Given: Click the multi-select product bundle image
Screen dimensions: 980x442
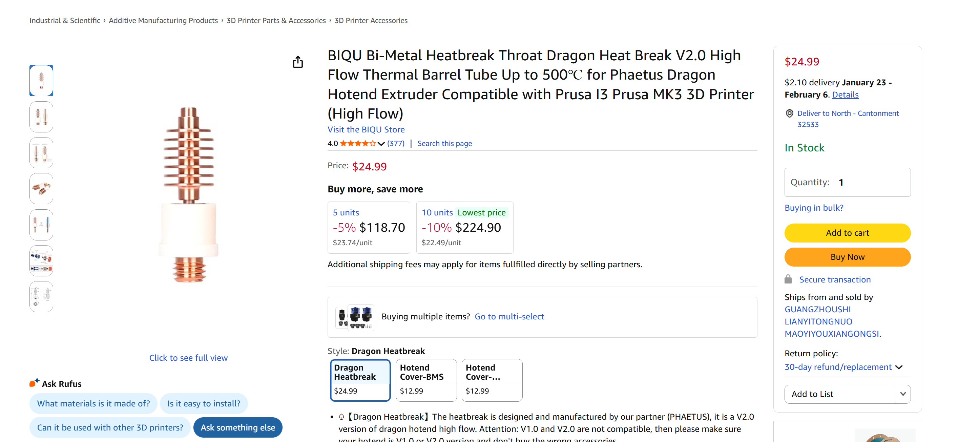Looking at the screenshot, I should click(x=355, y=317).
